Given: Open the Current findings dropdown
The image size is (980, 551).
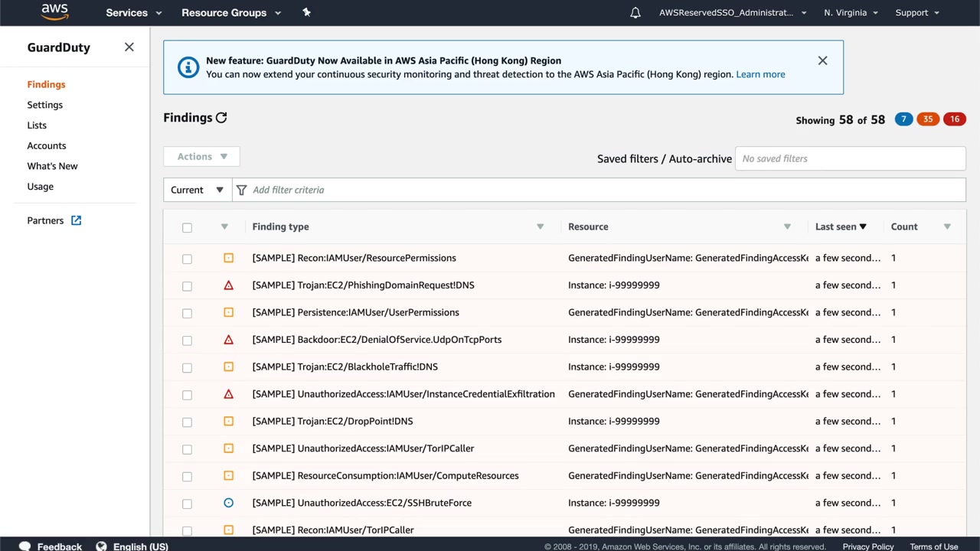Looking at the screenshot, I should click(198, 190).
